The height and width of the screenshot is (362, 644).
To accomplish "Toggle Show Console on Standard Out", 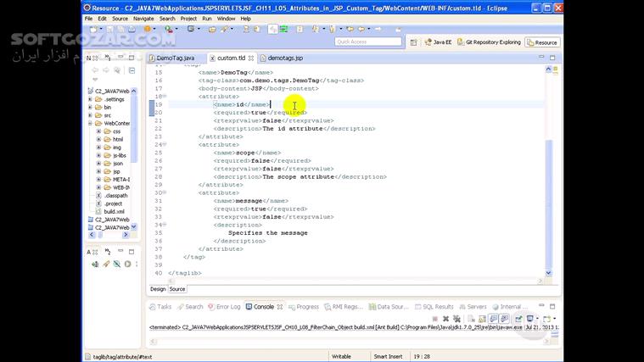I will [x=493, y=319].
